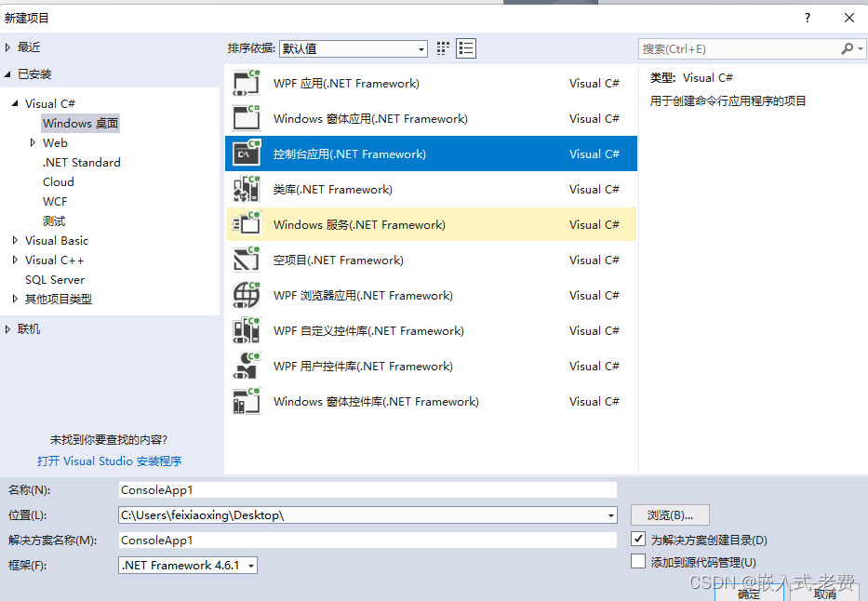This screenshot has height=601, width=868.
Task: Select the WPF 浏览器应用 template icon
Action: point(246,295)
